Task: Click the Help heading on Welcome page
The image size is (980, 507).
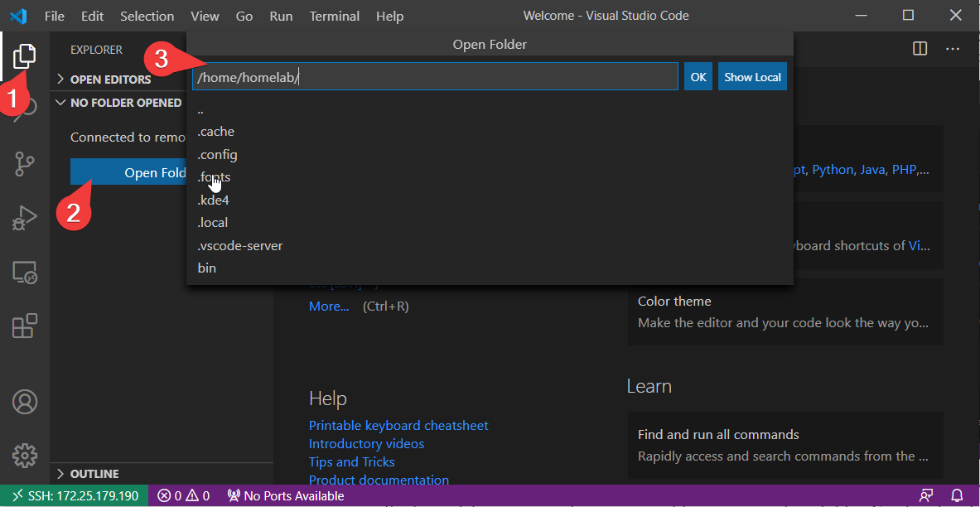Action: pos(328,398)
